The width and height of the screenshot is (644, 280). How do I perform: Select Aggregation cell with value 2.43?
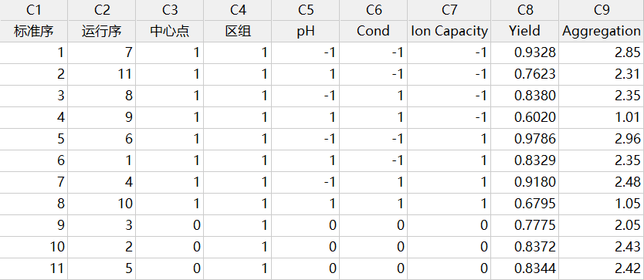[x=602, y=247]
